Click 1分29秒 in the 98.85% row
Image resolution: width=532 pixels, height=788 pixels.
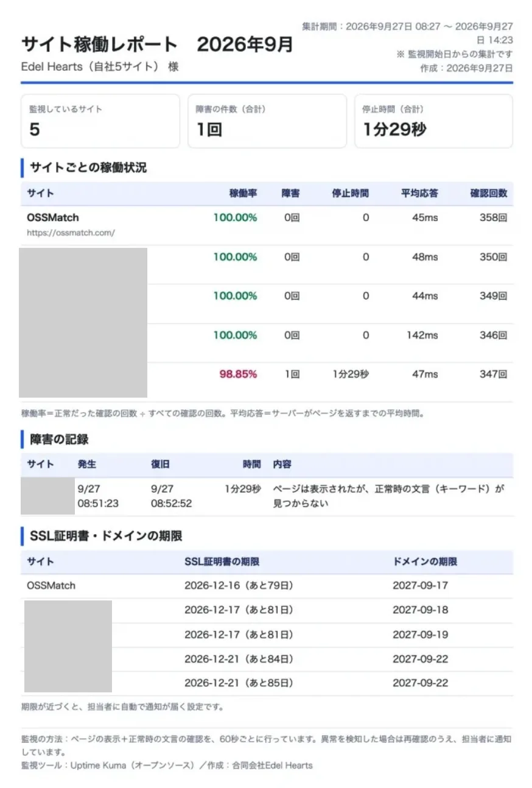point(351,374)
